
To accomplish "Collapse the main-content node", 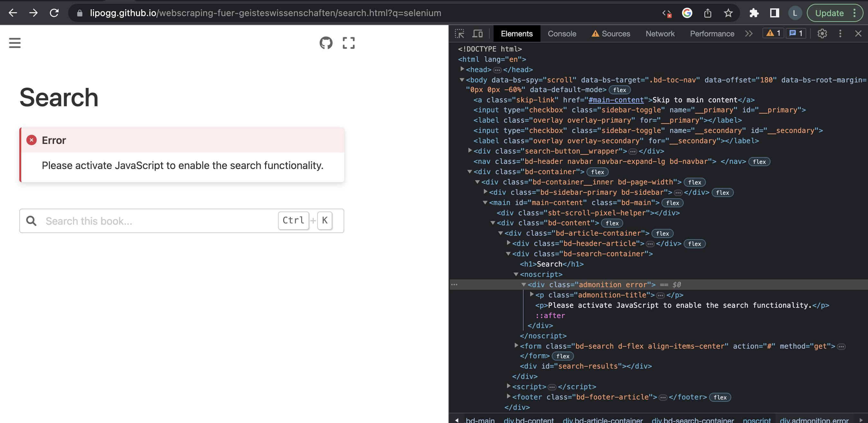I will tap(485, 202).
